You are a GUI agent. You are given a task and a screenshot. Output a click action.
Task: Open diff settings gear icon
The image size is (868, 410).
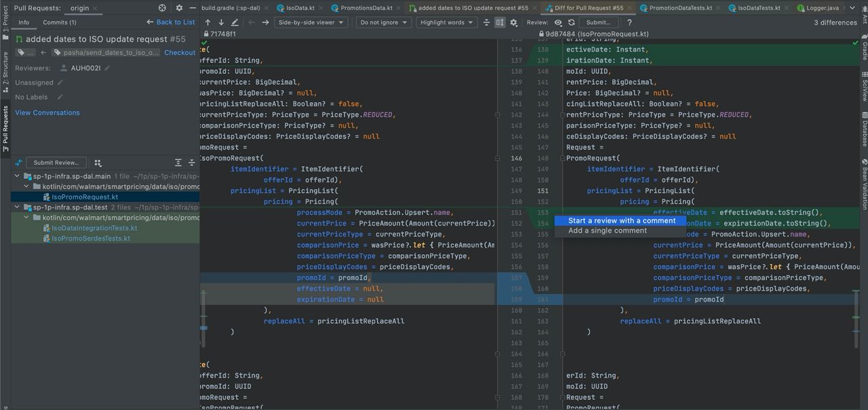(x=513, y=22)
